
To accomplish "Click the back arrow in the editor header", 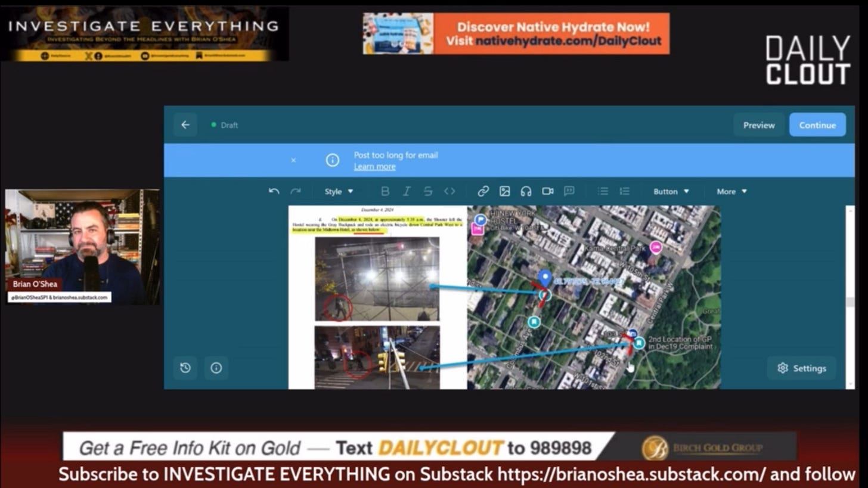I will [x=185, y=125].
